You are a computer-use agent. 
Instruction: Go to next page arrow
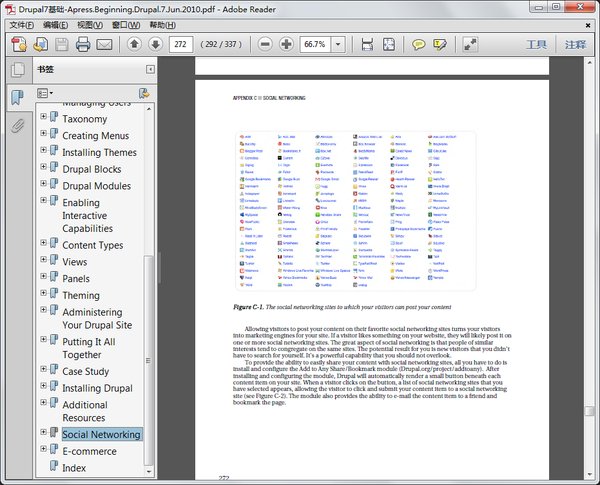[x=155, y=45]
